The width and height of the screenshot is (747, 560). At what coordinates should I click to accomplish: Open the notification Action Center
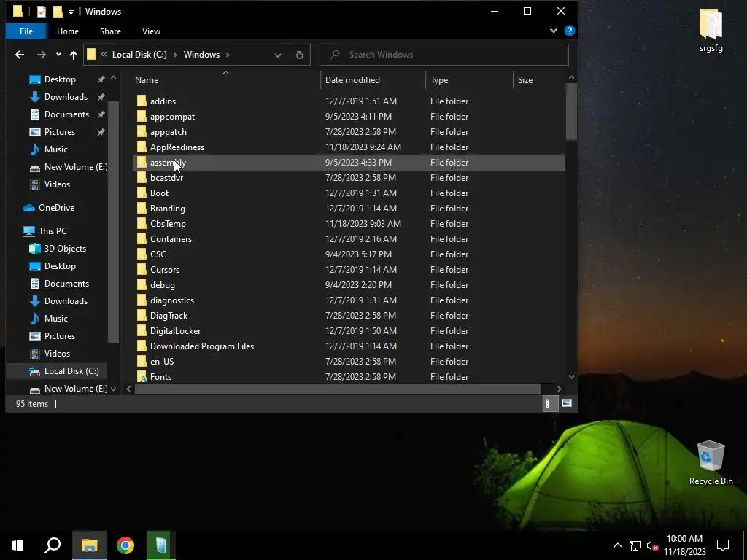(723, 545)
